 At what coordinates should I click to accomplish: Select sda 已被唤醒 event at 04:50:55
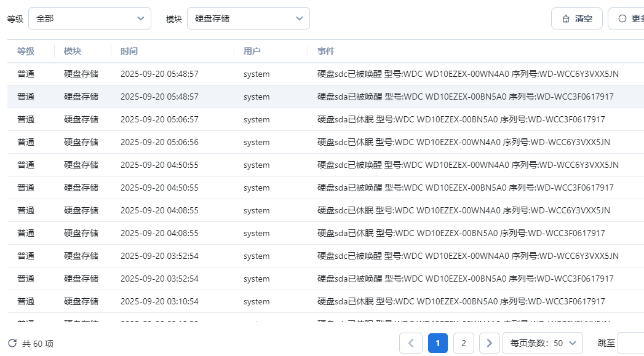point(466,188)
